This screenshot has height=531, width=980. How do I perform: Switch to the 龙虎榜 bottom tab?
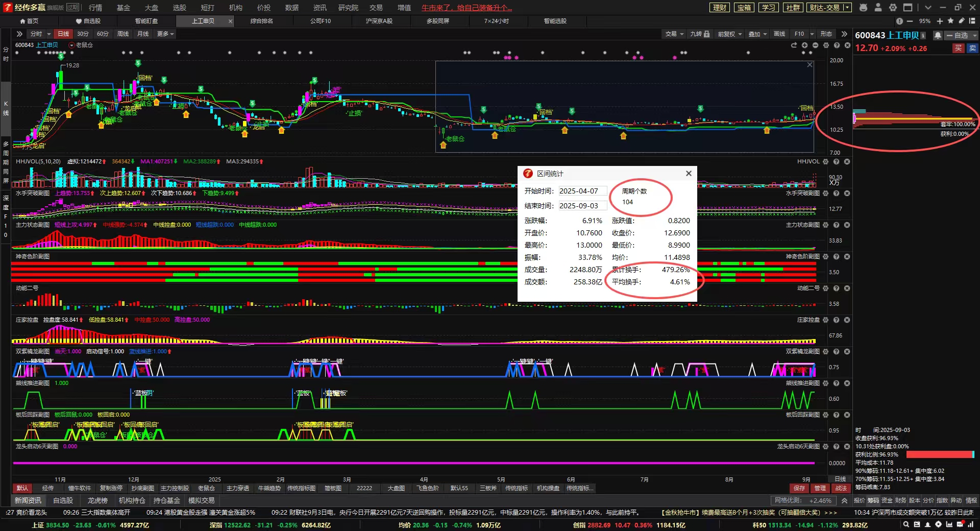tap(97, 500)
